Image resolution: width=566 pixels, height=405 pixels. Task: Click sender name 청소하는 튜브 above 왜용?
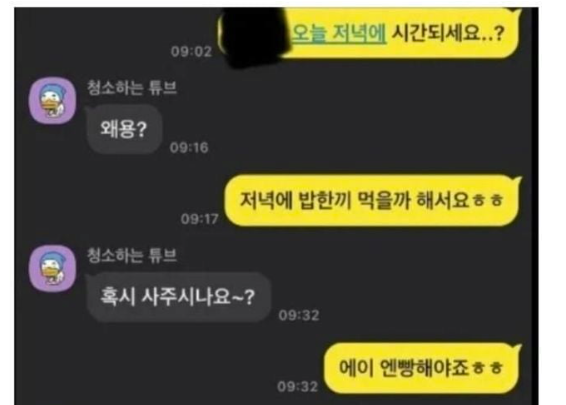tap(132, 87)
